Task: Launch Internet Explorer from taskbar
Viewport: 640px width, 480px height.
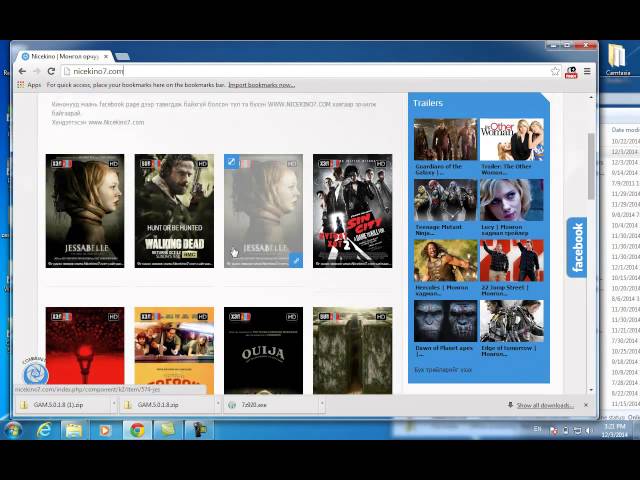Action: point(43,430)
